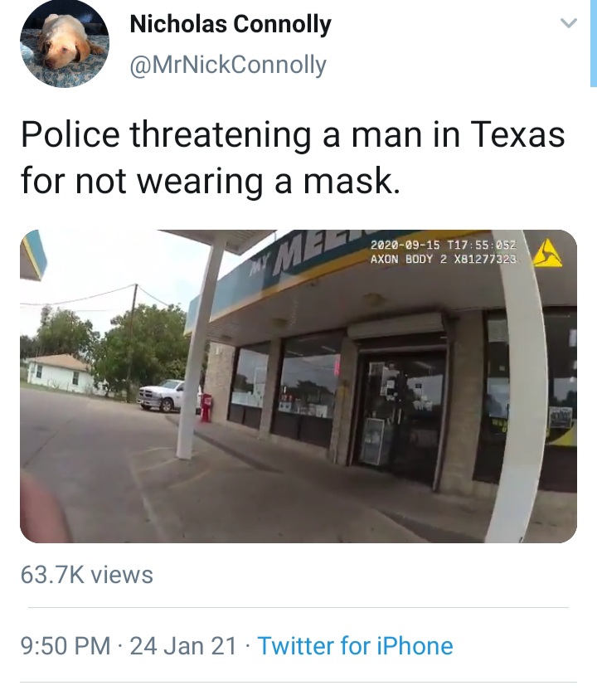Click the white house in video background
The height and width of the screenshot is (700, 597).
pyautogui.click(x=61, y=374)
